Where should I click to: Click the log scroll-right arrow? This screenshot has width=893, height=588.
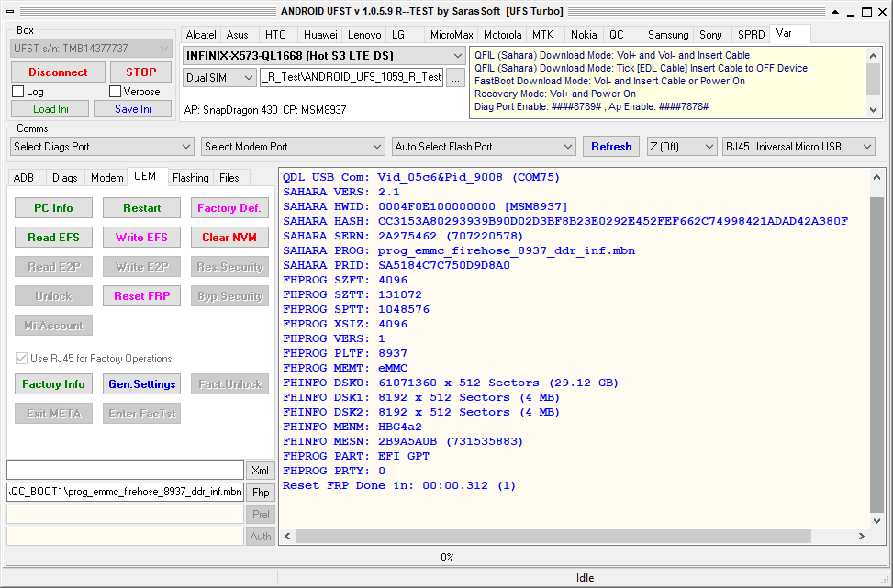862,537
